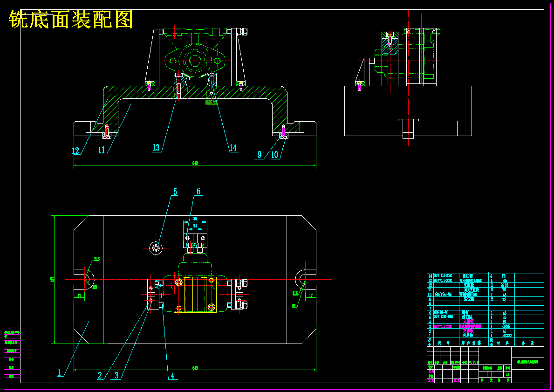The image size is (554, 392).
Task: Click the 649 dimension under the top plan view
Action: click(195, 368)
